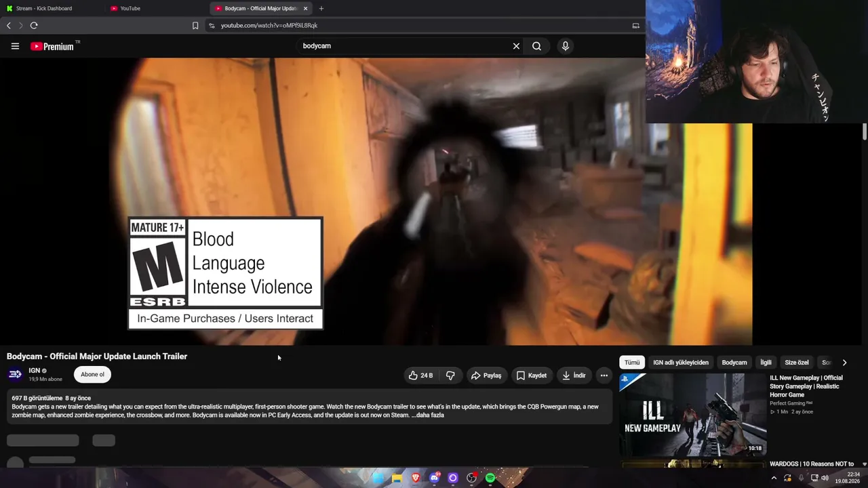
Task: Click the '19,9 Mn abone' subscriber count
Action: (45, 380)
